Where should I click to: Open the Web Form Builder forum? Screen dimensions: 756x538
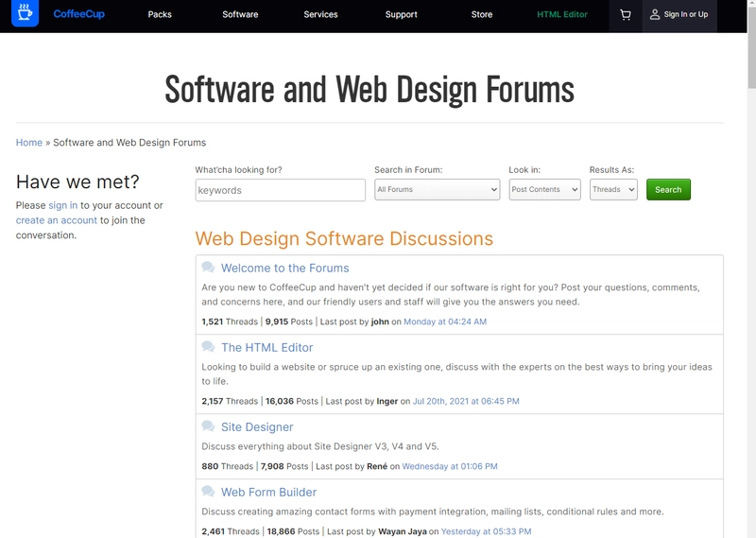[x=268, y=493]
